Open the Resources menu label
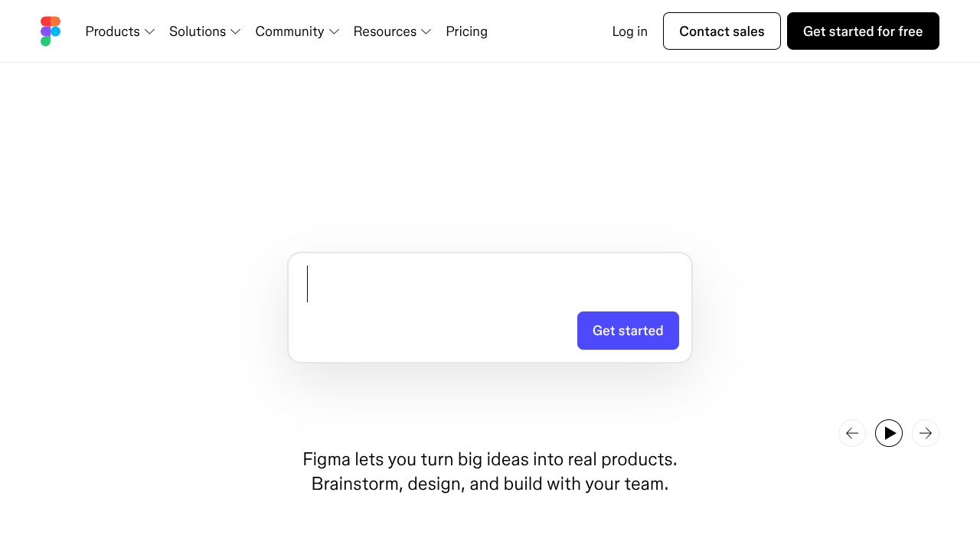This screenshot has width=980, height=551. [385, 31]
